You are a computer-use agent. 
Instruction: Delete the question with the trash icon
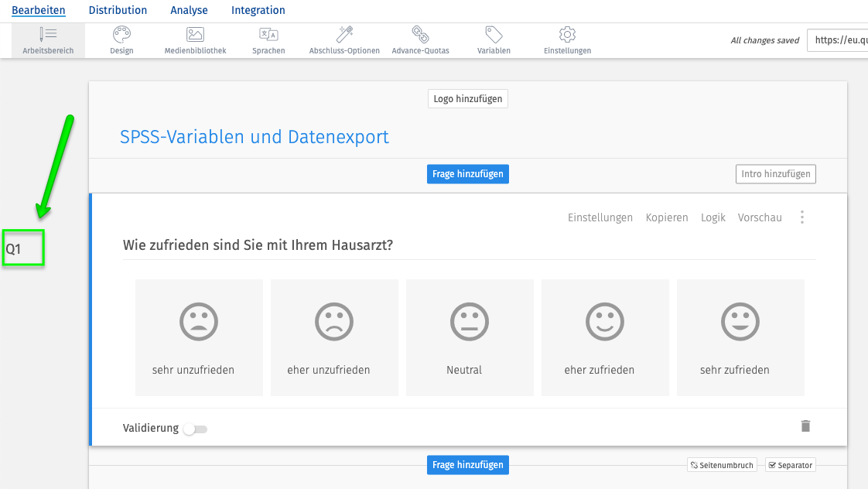(805, 426)
